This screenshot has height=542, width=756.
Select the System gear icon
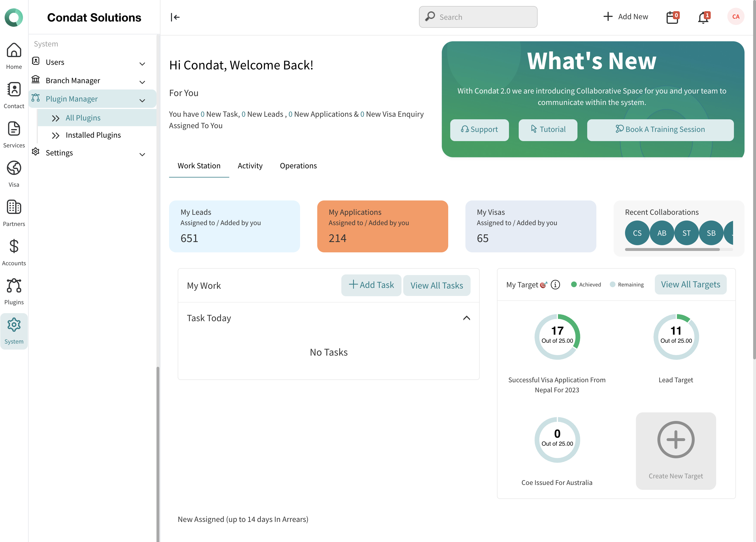[x=14, y=325]
